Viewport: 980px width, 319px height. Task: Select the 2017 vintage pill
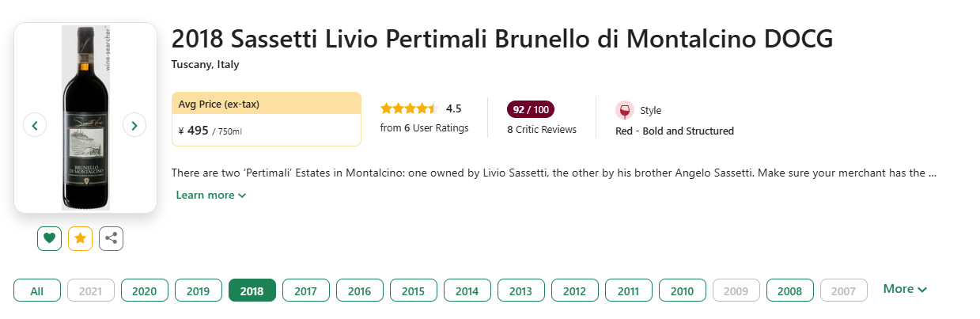tap(305, 291)
